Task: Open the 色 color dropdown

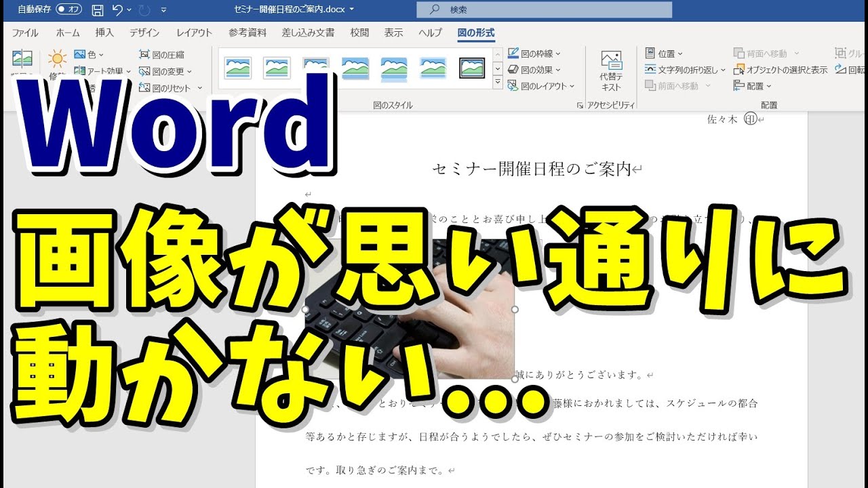Action: point(90,54)
